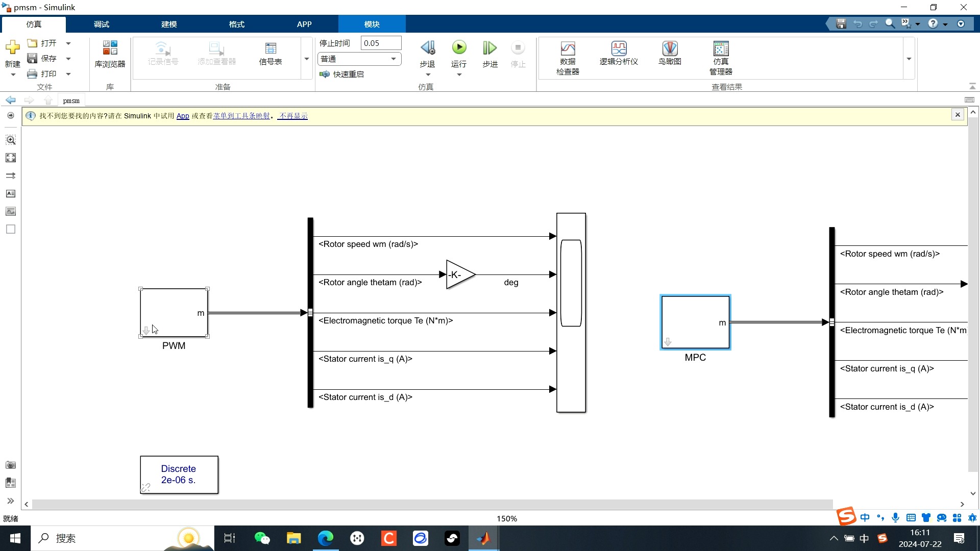
Task: Switch to the Modeling (建模) tab
Action: tap(169, 24)
